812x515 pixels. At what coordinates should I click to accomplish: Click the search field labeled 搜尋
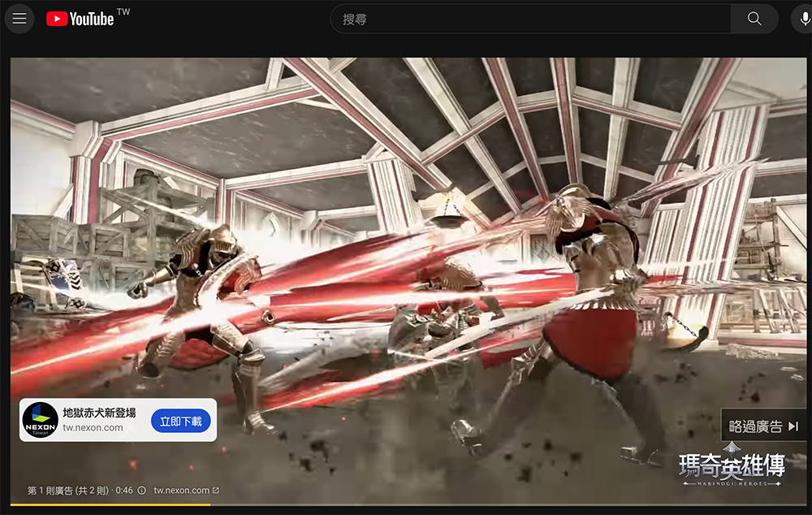[530, 19]
